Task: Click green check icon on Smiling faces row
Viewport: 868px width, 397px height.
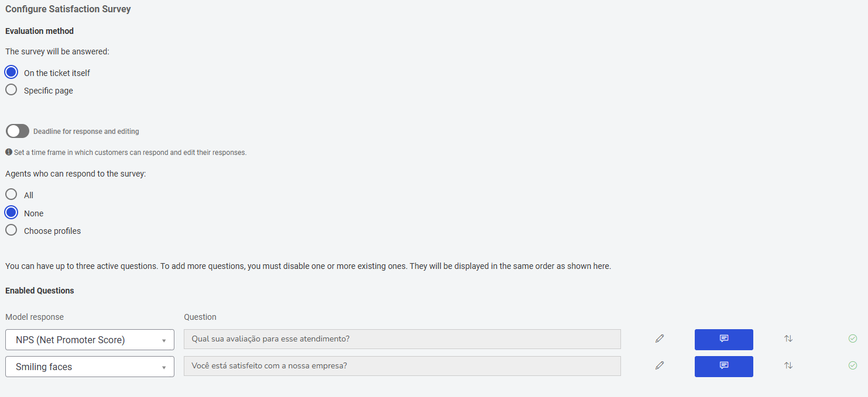Action: pos(853,365)
